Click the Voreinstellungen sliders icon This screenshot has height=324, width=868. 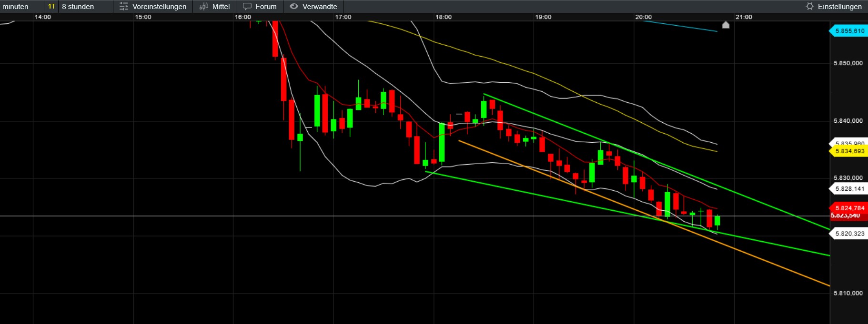click(x=124, y=6)
